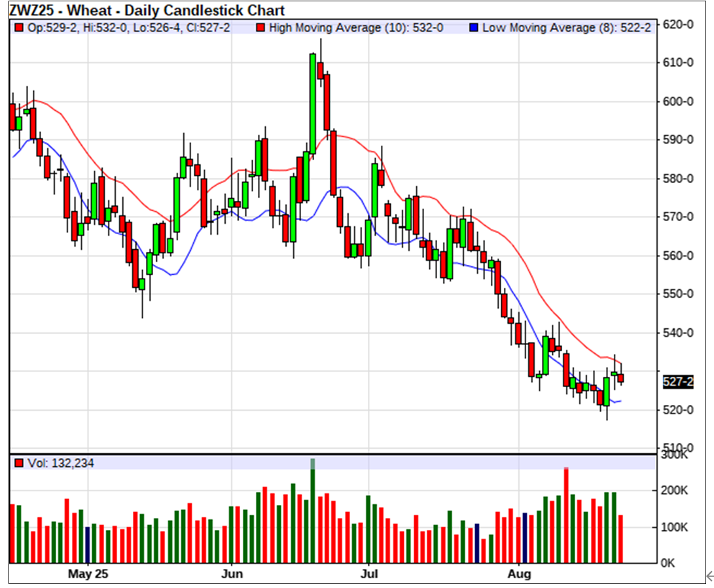Click the 620-0 price axis label
714x588 pixels.
(678, 24)
